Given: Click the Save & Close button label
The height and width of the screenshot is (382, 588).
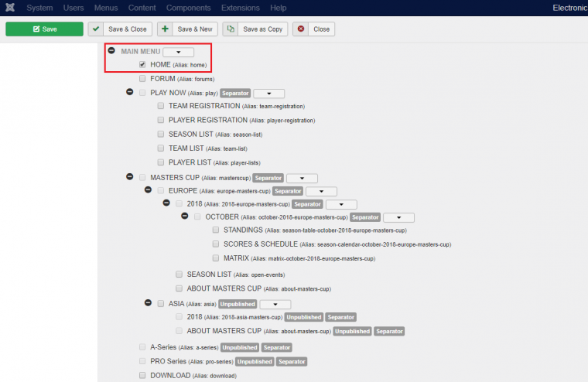Looking at the screenshot, I should pos(128,29).
